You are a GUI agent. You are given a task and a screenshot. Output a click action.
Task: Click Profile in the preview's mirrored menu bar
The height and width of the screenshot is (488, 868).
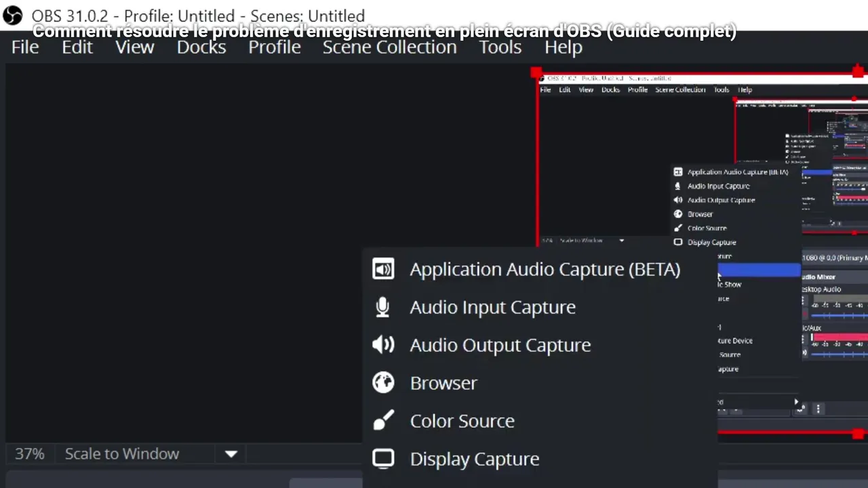tap(637, 89)
